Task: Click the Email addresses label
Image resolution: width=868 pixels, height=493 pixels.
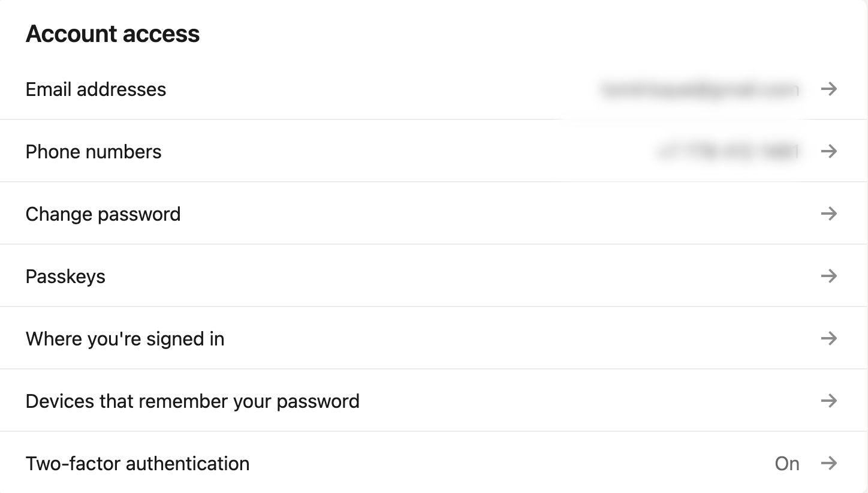Action: coord(96,89)
